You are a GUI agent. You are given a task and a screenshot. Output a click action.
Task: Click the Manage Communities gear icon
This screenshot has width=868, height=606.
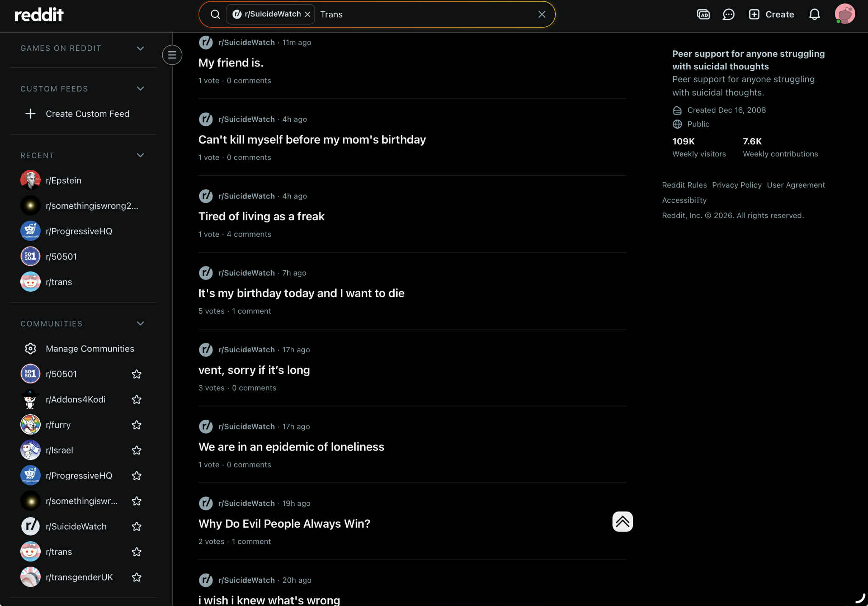coord(31,349)
